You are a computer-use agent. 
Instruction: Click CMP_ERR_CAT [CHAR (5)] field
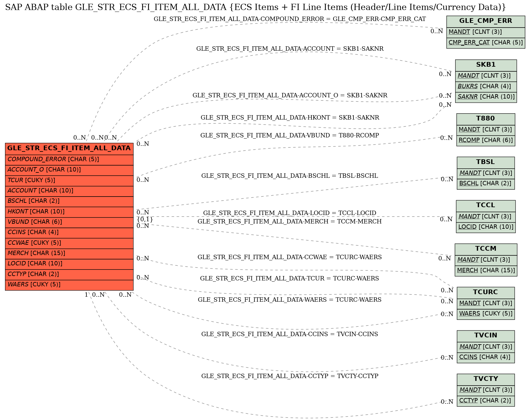486,43
